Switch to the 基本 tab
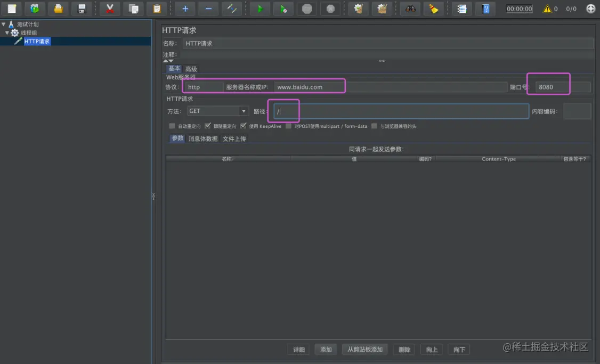 click(x=174, y=69)
